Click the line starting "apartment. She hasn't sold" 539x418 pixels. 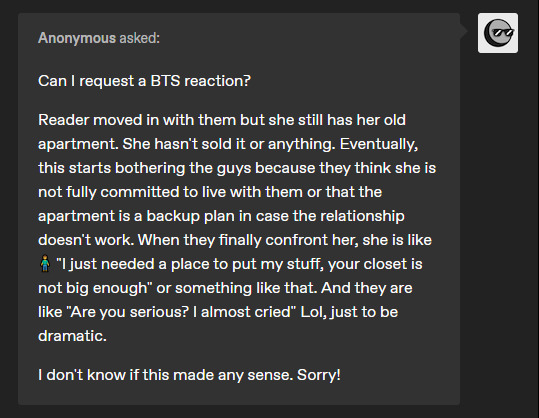[228, 144]
